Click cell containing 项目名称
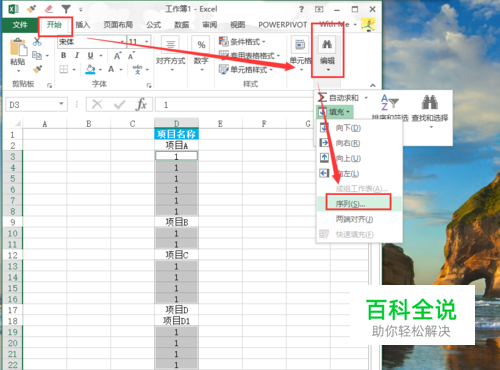The image size is (500, 370). point(176,134)
